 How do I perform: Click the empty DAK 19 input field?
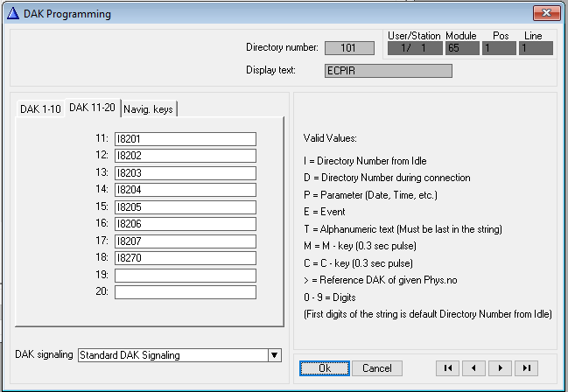[186, 275]
